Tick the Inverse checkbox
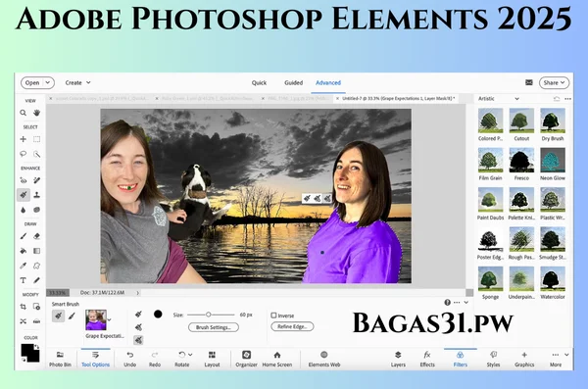The width and height of the screenshot is (588, 389). pos(273,316)
